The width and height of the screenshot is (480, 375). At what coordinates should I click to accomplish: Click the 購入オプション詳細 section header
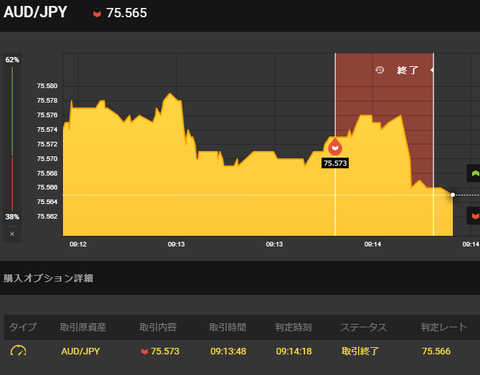click(48, 278)
